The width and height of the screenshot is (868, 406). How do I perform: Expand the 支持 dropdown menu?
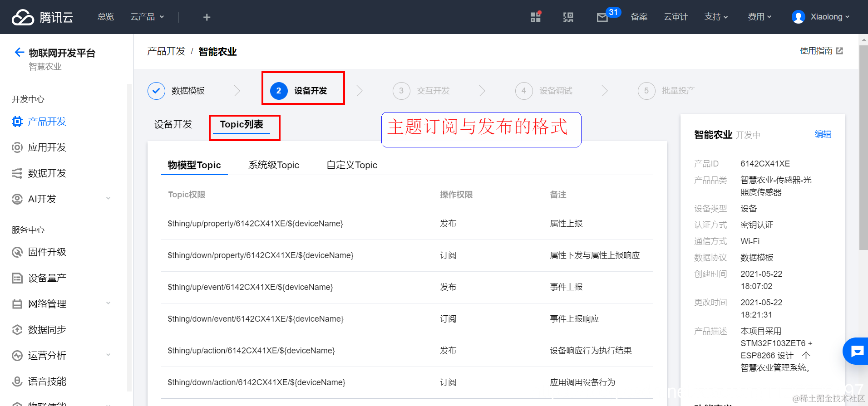pyautogui.click(x=716, y=17)
